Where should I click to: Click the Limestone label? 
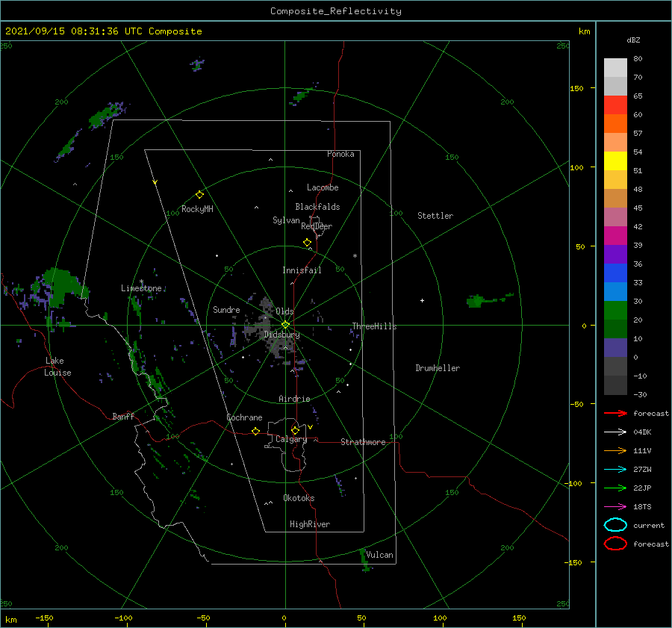pyautogui.click(x=141, y=288)
